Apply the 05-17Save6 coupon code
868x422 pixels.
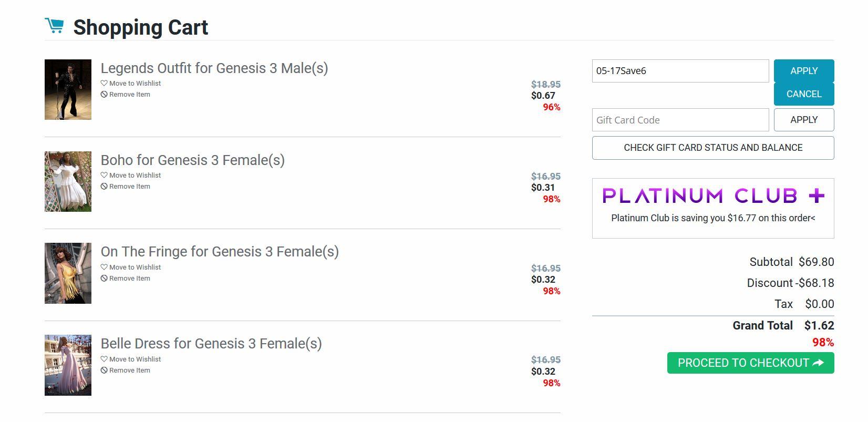tap(803, 71)
